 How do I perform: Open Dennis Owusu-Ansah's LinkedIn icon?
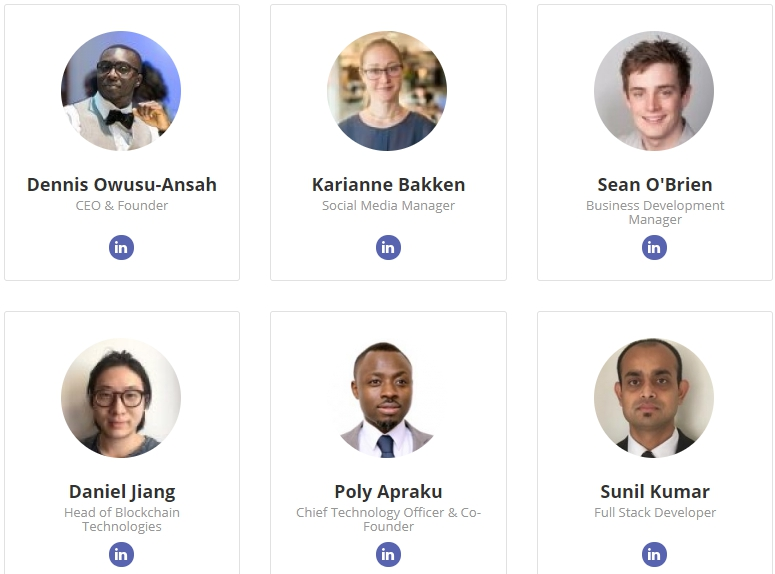[x=121, y=247]
